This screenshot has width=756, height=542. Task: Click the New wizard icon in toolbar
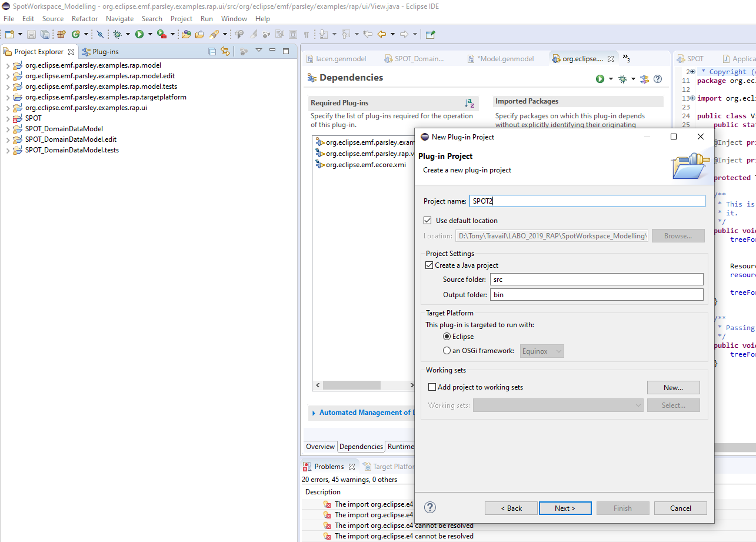click(x=9, y=34)
